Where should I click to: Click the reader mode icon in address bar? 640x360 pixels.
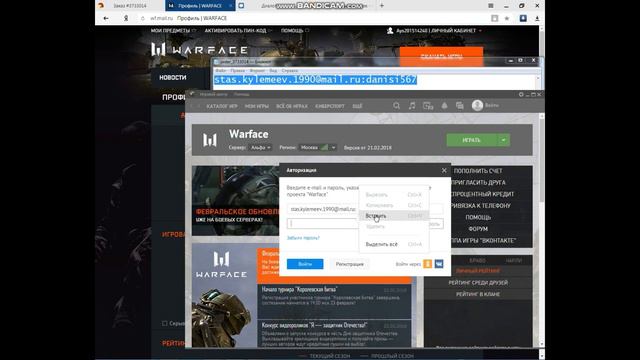494,18
